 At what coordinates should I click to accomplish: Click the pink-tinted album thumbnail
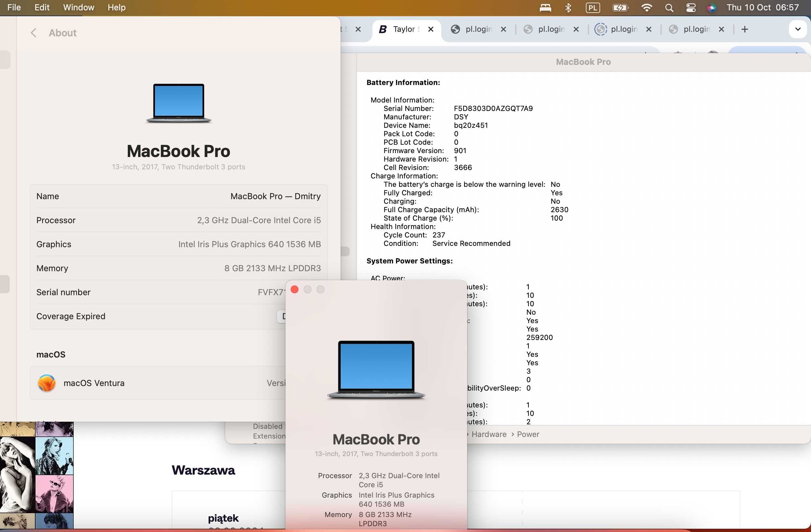coord(54,494)
